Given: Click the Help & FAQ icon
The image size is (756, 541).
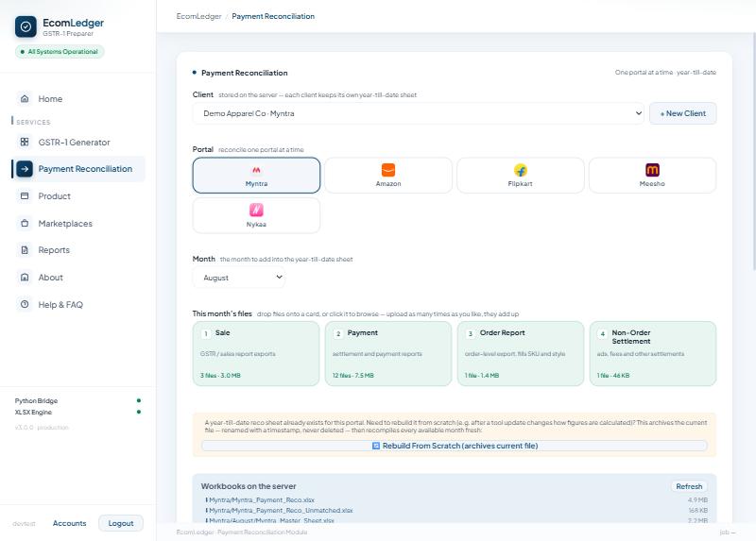Looking at the screenshot, I should [x=25, y=304].
